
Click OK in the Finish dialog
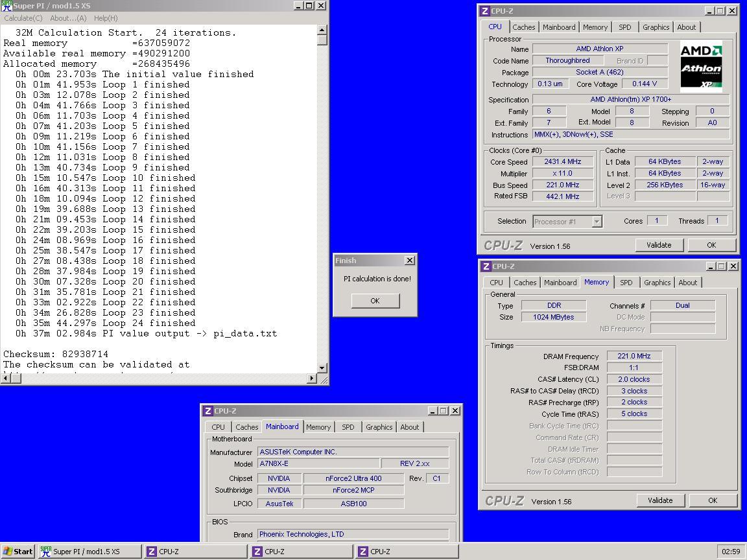375,301
